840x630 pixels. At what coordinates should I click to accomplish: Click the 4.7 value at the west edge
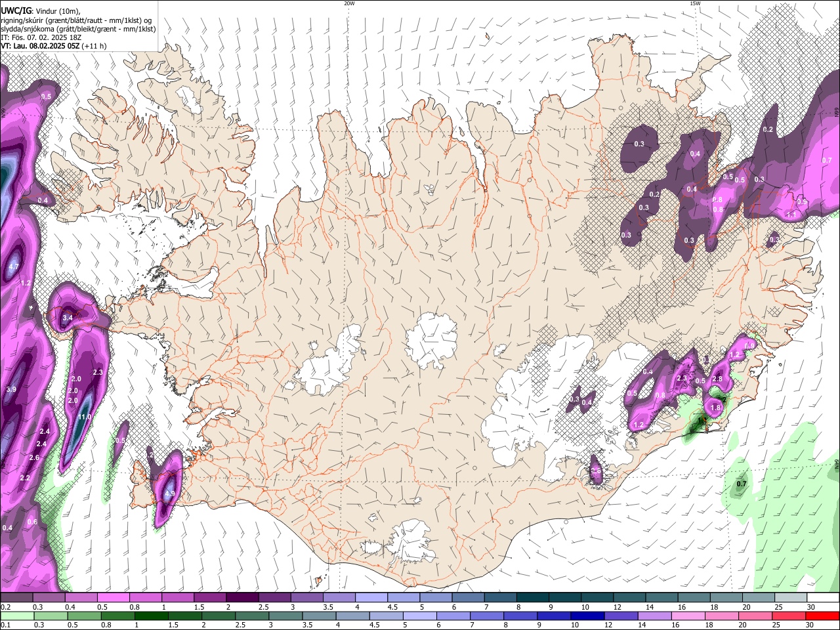[13, 267]
